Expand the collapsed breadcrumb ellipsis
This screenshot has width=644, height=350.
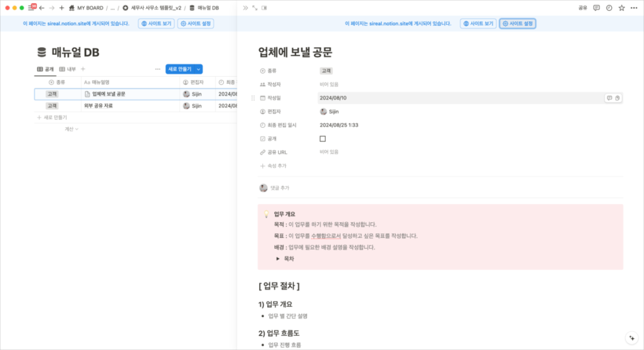[113, 8]
